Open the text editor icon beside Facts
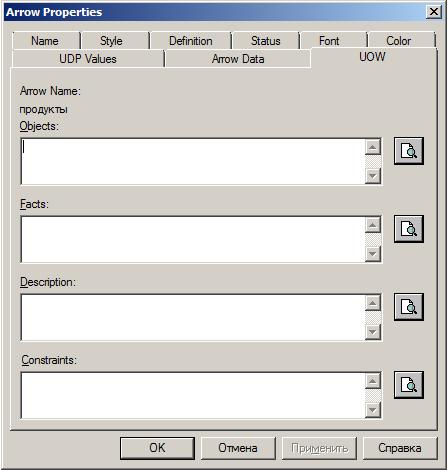This screenshot has height=470, width=448. 409,229
